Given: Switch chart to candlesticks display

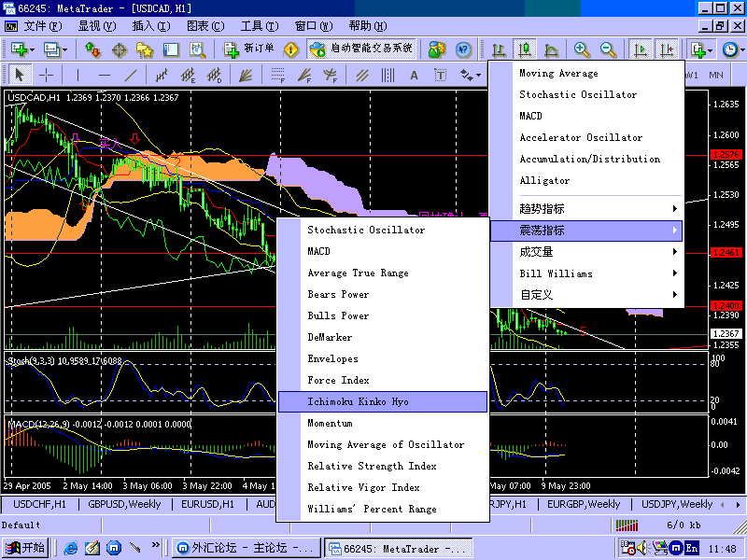Looking at the screenshot, I should (525, 49).
